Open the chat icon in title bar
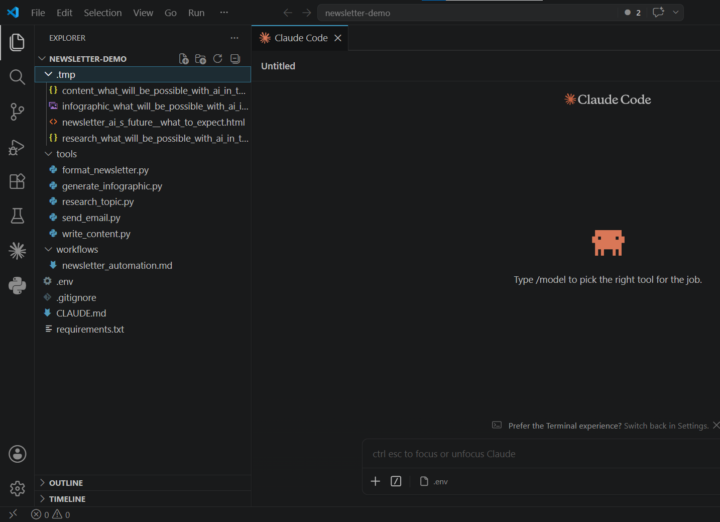Screen dimensions: 720x522 (658, 12)
